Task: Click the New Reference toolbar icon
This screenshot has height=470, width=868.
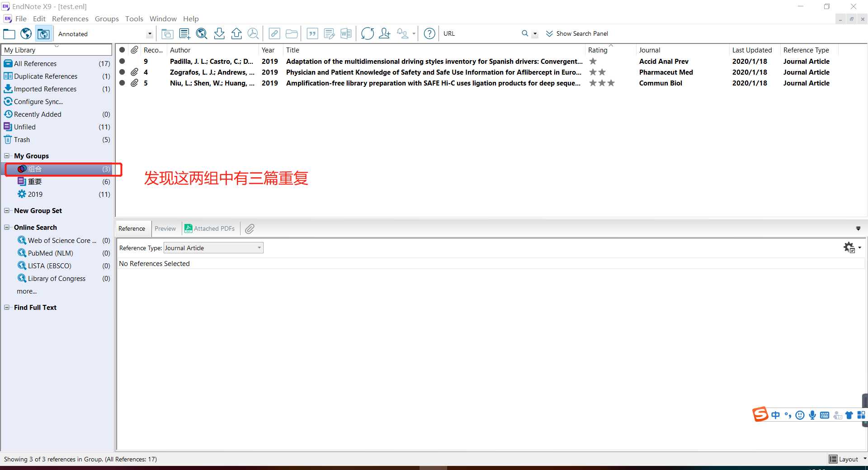Action: 184,34
